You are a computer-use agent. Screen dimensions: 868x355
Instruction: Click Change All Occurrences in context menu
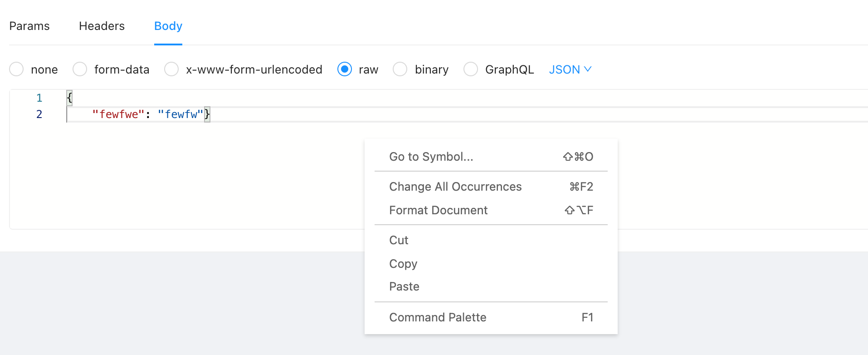coord(491,187)
